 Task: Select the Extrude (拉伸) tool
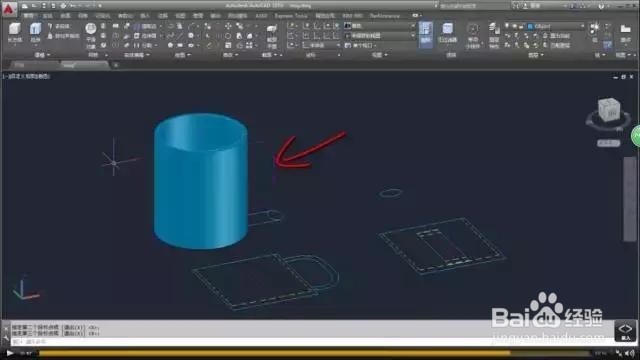point(36,33)
